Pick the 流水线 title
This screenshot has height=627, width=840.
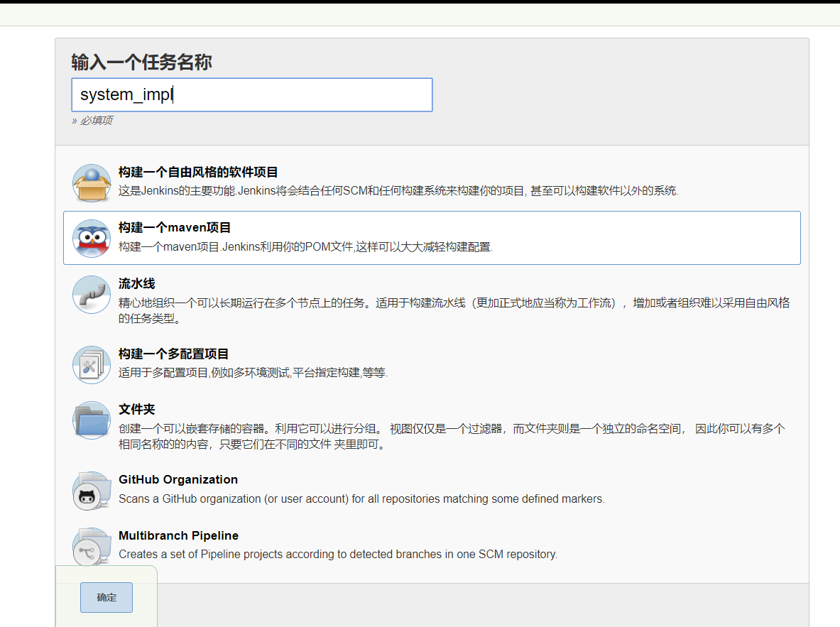pyautogui.click(x=136, y=283)
